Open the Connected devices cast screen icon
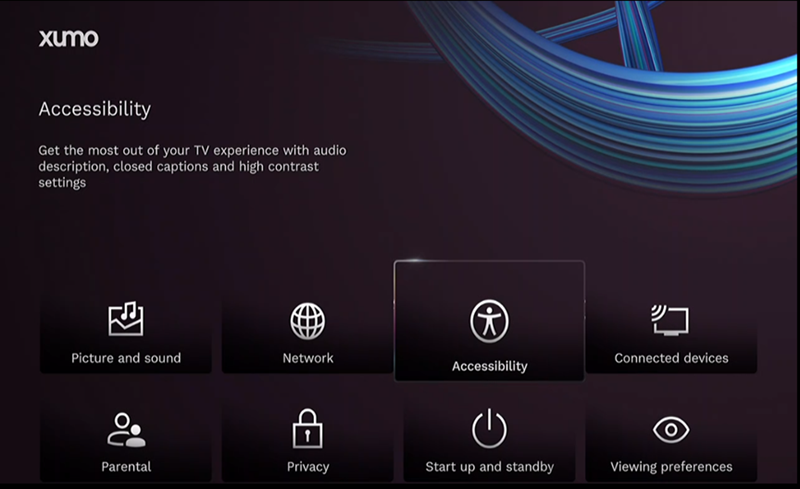This screenshot has height=489, width=800. pyautogui.click(x=671, y=320)
